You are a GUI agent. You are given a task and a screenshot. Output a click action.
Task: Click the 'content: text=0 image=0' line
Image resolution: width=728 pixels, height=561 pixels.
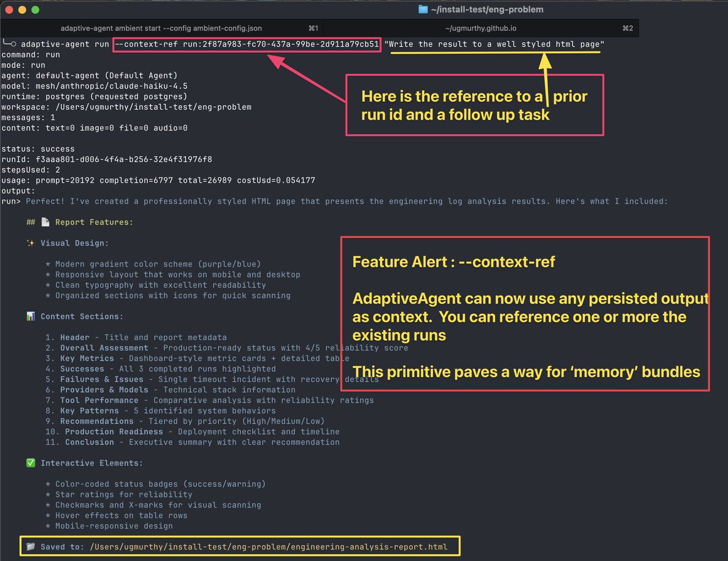coord(94,127)
